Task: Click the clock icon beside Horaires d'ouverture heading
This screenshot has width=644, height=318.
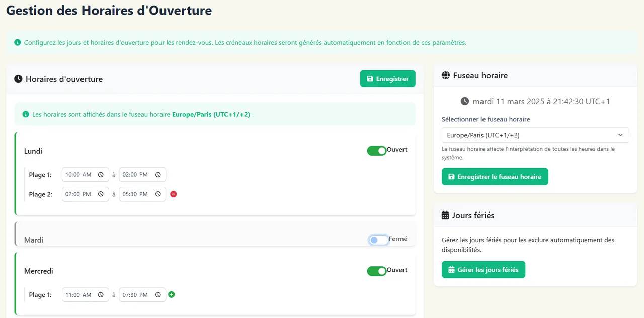Action: coord(18,79)
